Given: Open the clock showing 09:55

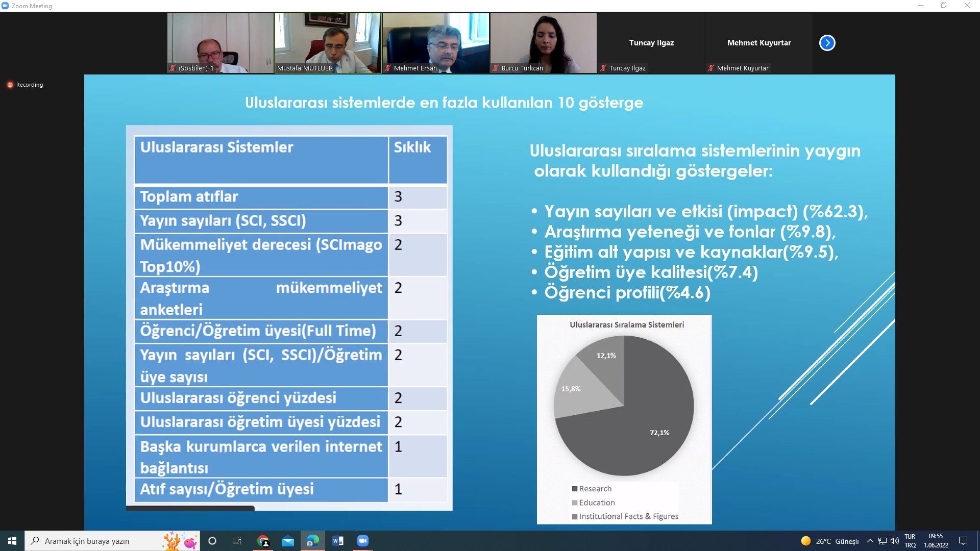Looking at the screenshot, I should click(936, 541).
